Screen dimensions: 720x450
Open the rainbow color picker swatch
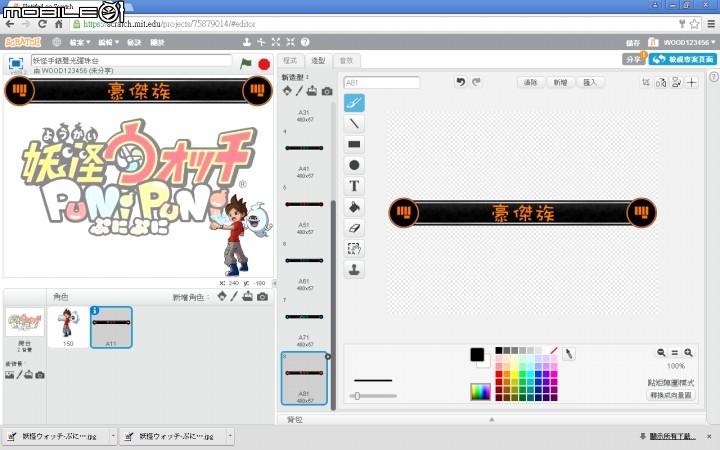pos(480,392)
